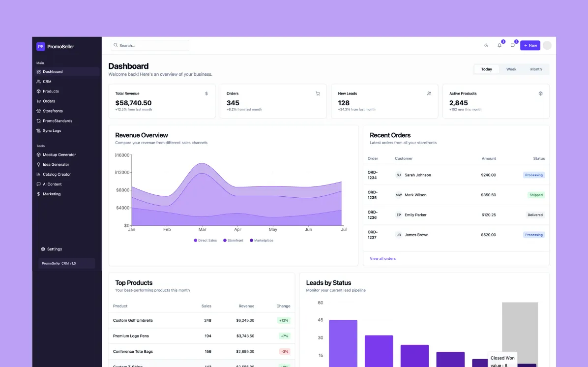Open the Marketing tool in sidebar
This screenshot has width=588, height=367.
tap(52, 194)
